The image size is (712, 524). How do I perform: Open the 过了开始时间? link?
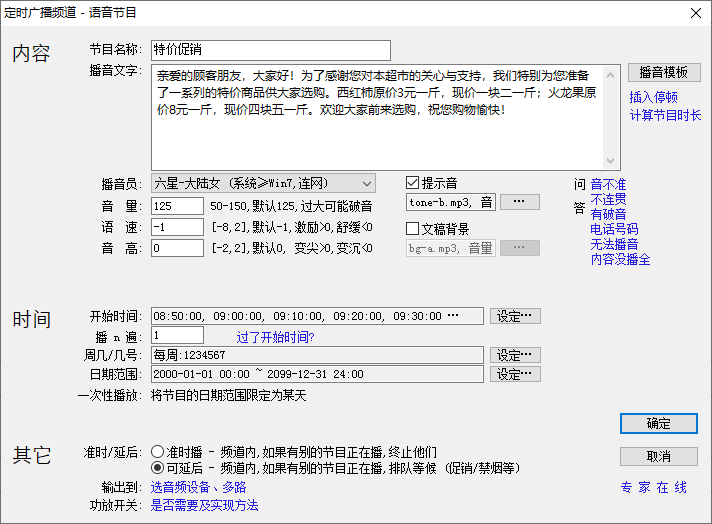(274, 337)
